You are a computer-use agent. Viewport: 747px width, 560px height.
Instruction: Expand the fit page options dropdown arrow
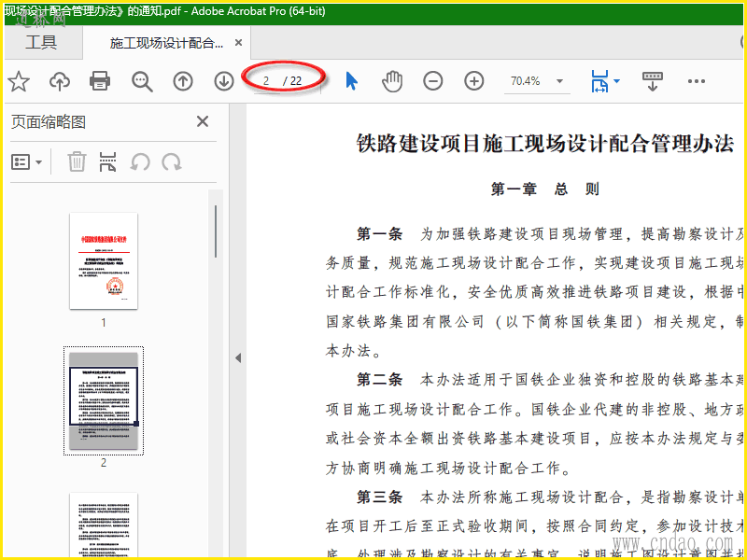coord(617,81)
